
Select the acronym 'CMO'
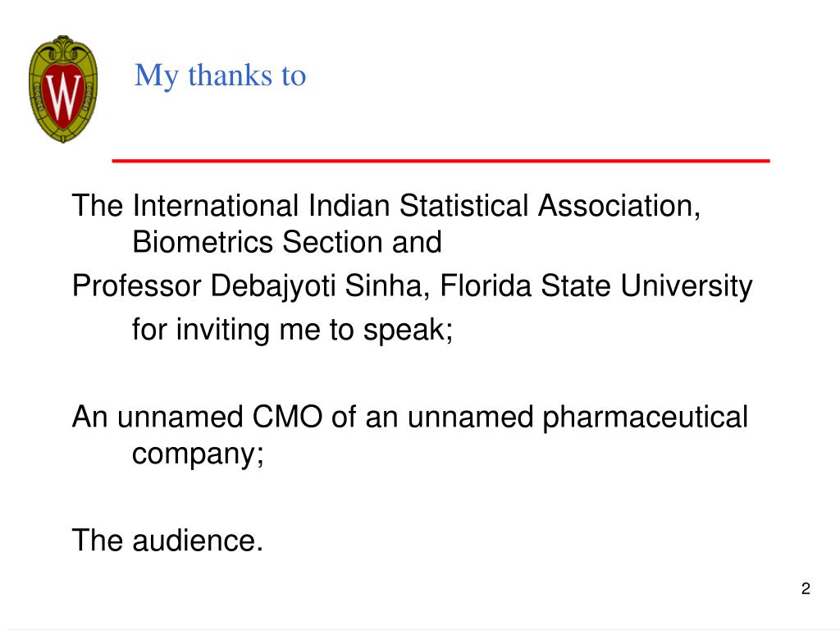pos(287,417)
